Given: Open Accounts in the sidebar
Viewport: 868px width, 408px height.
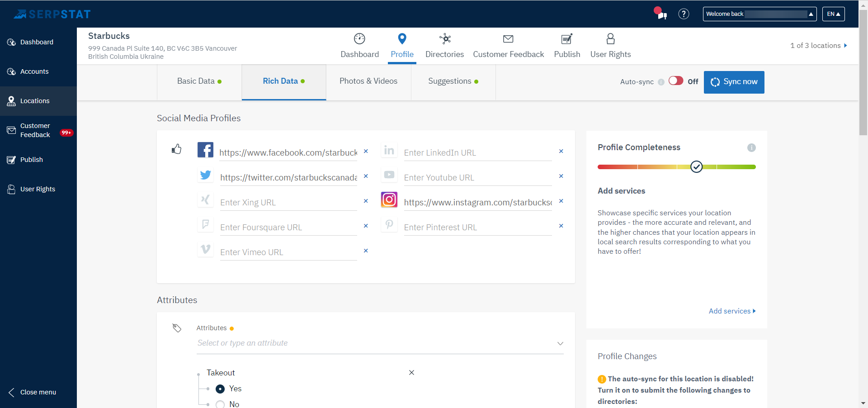Looking at the screenshot, I should [x=38, y=71].
